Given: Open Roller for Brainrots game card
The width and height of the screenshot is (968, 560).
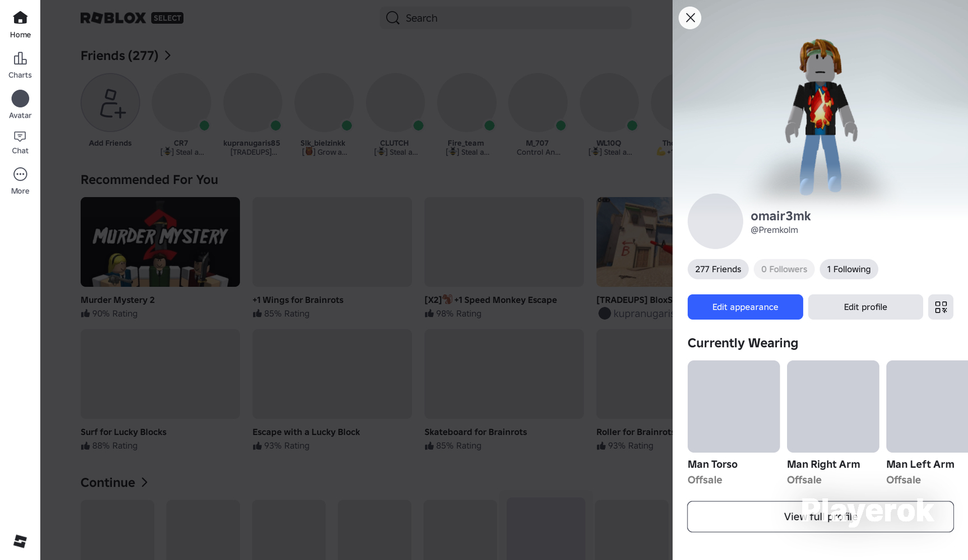Looking at the screenshot, I should pyautogui.click(x=634, y=390).
